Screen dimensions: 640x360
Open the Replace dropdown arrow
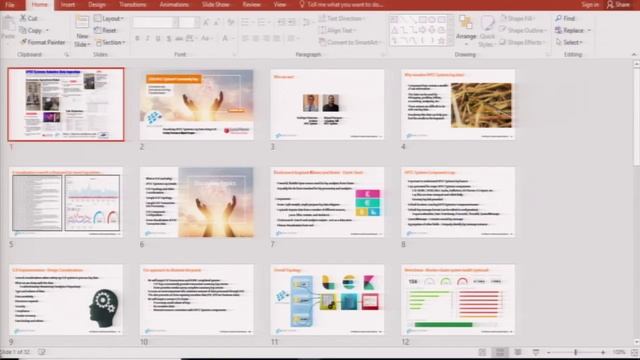pyautogui.click(x=589, y=31)
